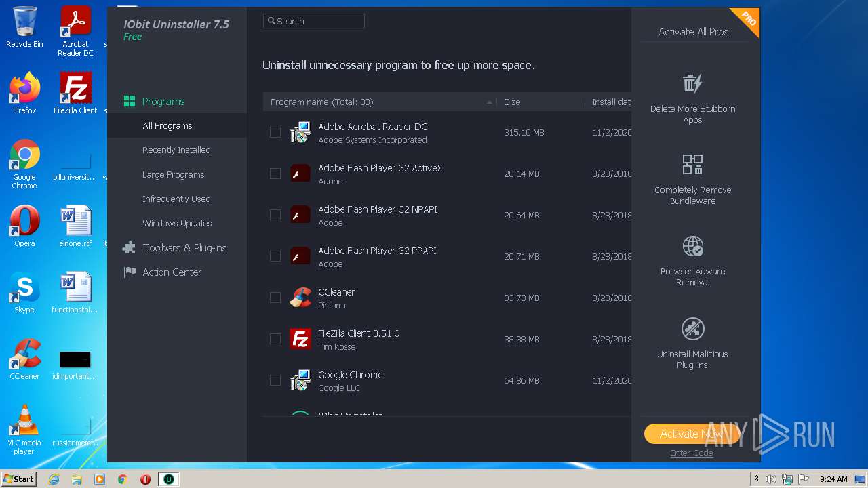Select the All Programs sidebar item
Screen dimensions: 868x488
[x=177, y=125]
